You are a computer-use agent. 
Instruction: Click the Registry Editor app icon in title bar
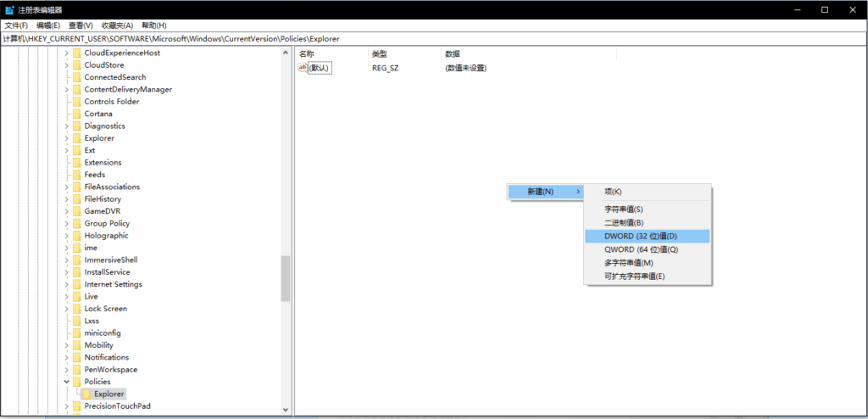click(8, 9)
